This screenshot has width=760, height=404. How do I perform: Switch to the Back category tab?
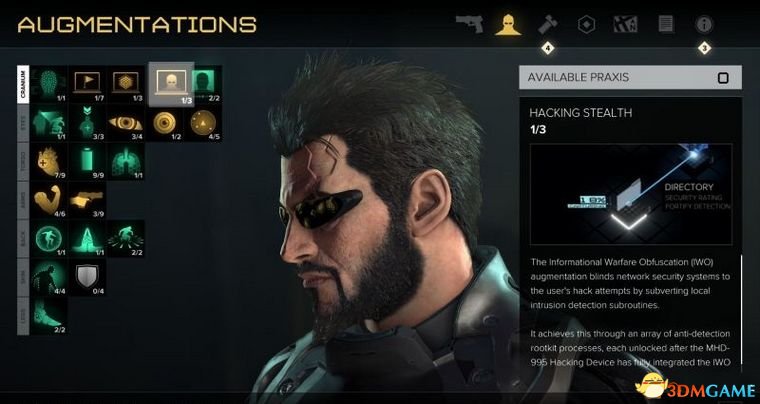click(23, 239)
